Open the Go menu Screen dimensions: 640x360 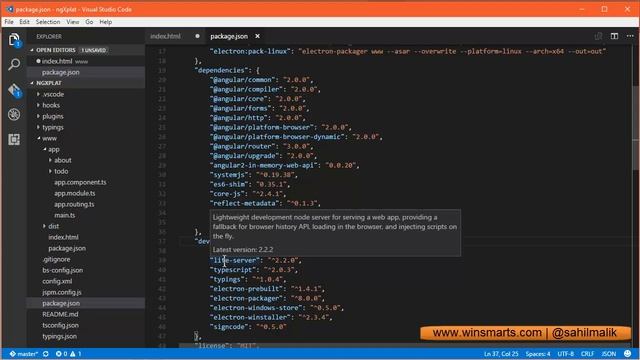click(89, 22)
